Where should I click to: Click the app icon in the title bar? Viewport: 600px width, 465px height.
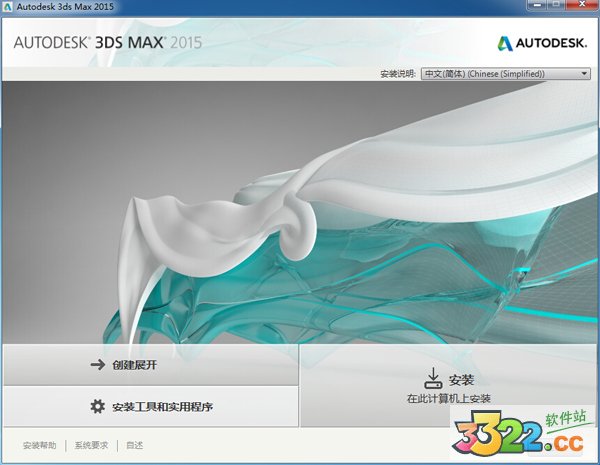tap(9, 8)
